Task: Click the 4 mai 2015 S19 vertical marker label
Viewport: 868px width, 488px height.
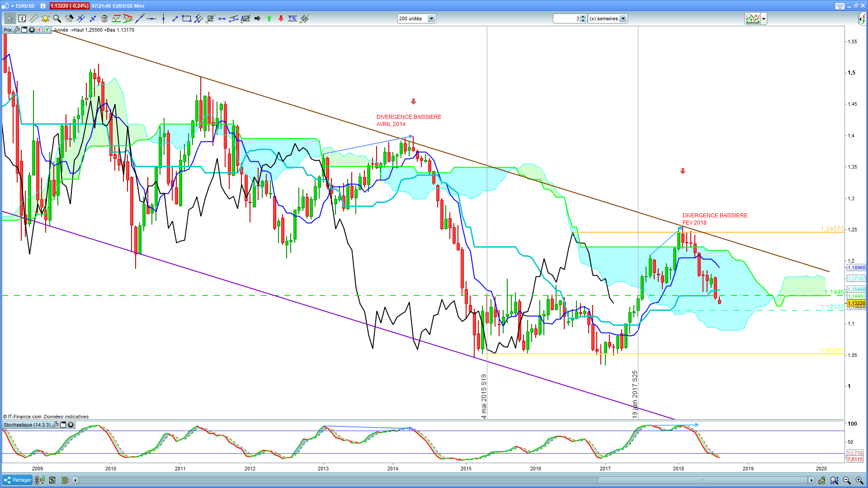Action: [484, 396]
